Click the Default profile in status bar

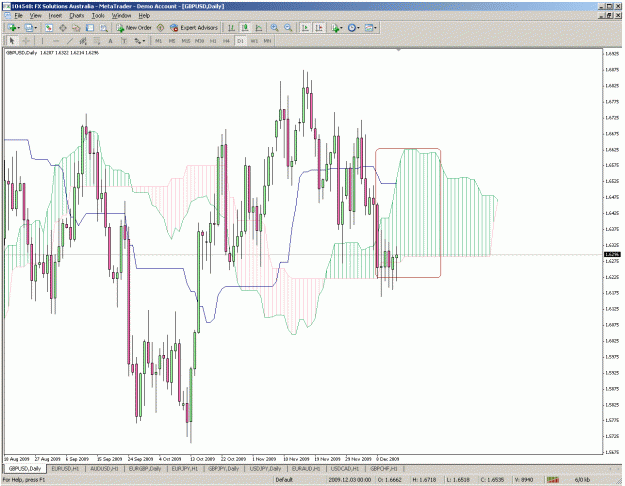[284, 480]
